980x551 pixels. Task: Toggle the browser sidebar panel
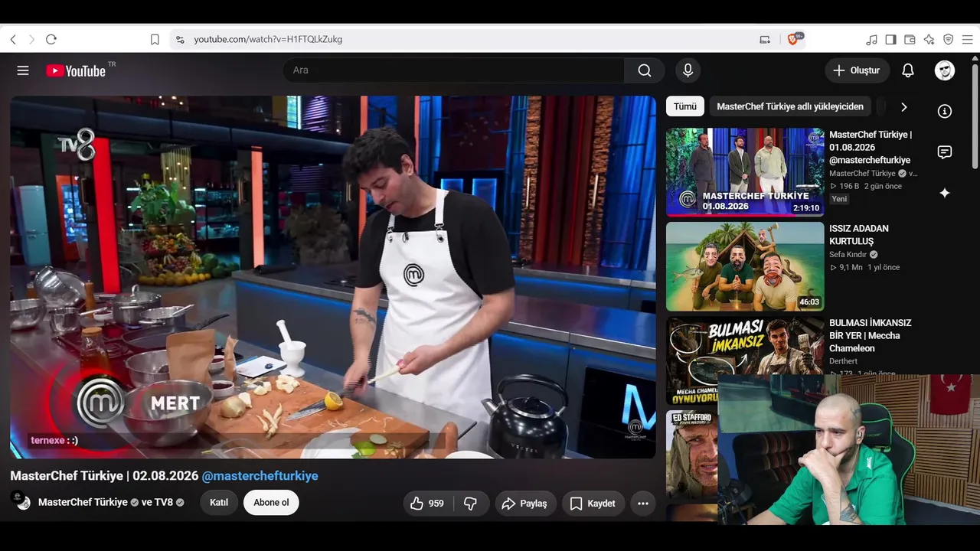click(x=891, y=39)
